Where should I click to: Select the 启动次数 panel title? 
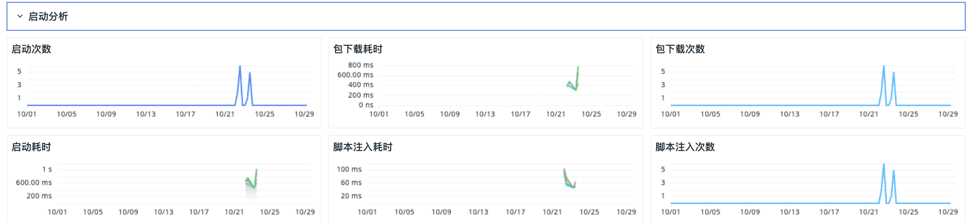(32, 49)
